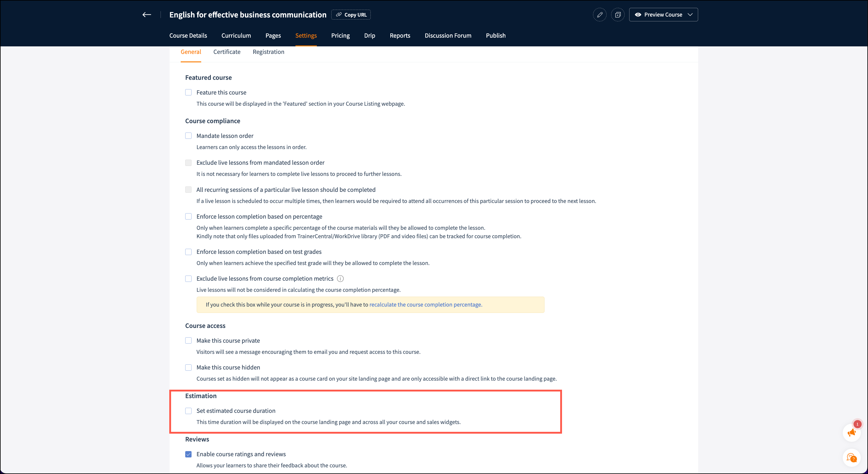Enable the Feature this course checkbox
Viewport: 868px width, 474px height.
188,92
